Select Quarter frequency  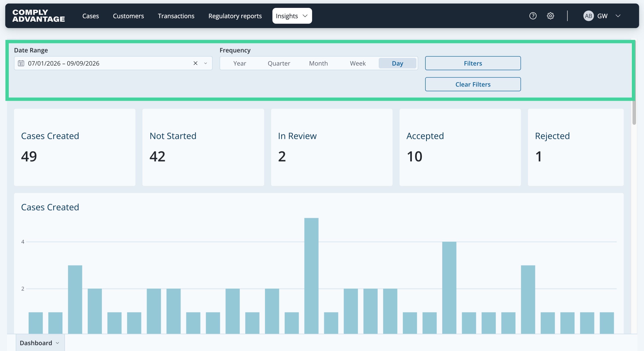pos(279,63)
